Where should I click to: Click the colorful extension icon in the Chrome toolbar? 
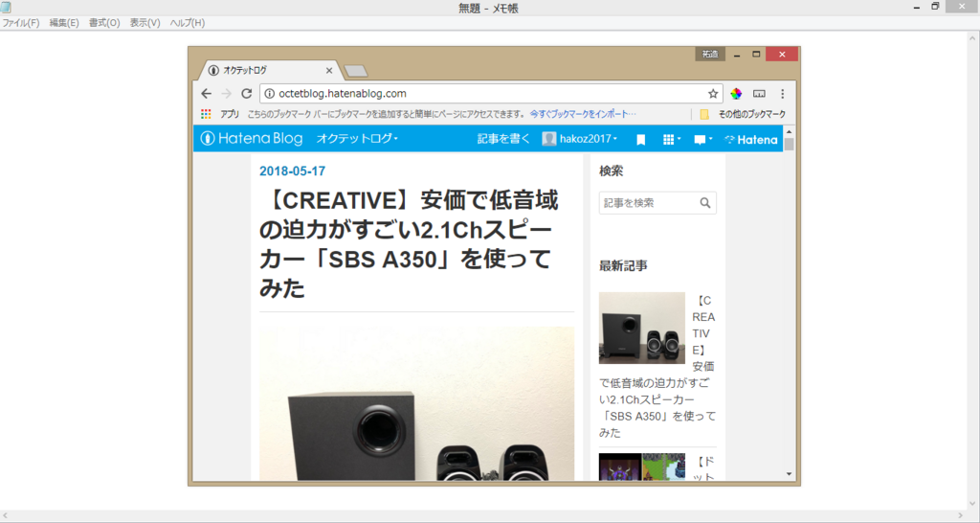coord(736,94)
